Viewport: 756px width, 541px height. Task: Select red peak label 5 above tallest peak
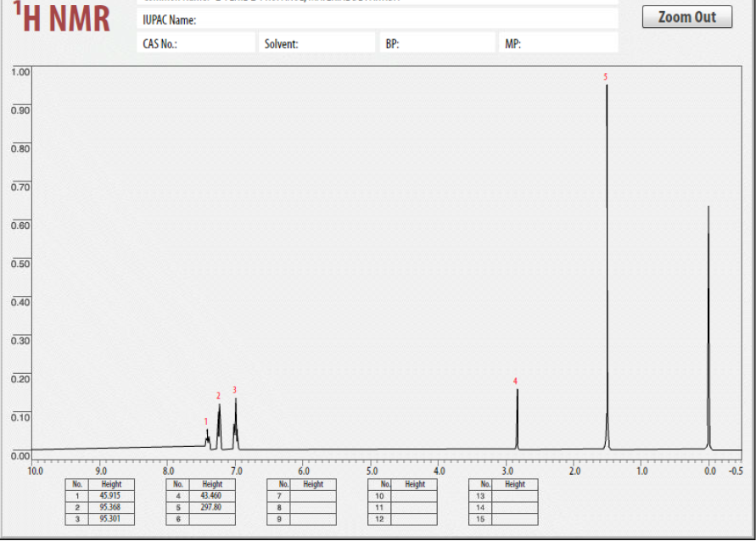coord(604,76)
